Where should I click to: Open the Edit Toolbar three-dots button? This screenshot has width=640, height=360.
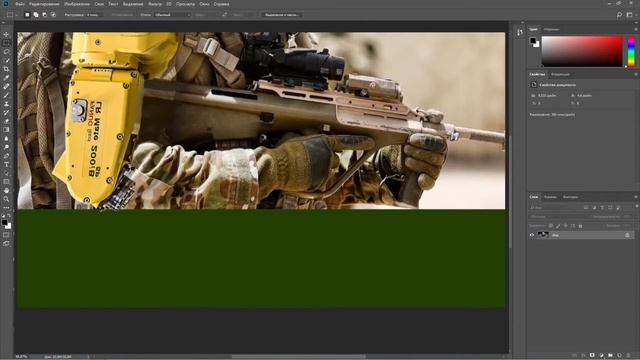click(x=6, y=207)
